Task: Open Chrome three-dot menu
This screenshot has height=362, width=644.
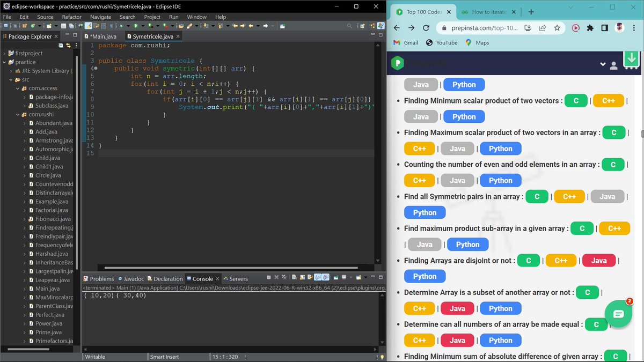Action: (634, 28)
